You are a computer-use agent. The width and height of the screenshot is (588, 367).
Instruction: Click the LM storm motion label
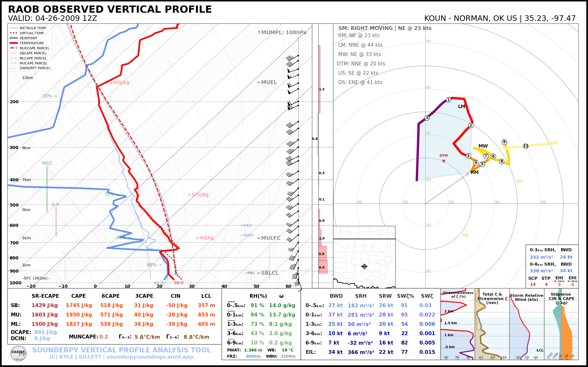click(x=461, y=107)
